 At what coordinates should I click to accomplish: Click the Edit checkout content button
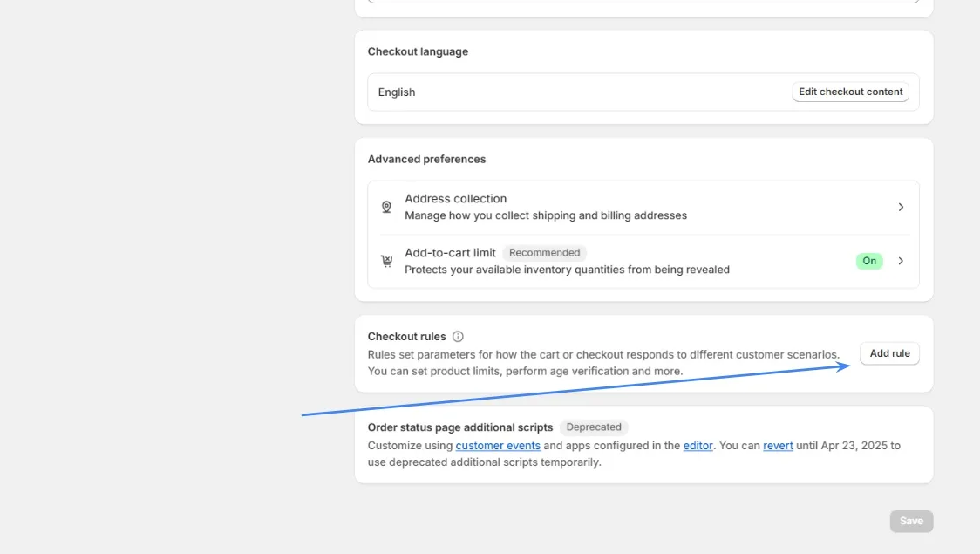click(x=851, y=92)
